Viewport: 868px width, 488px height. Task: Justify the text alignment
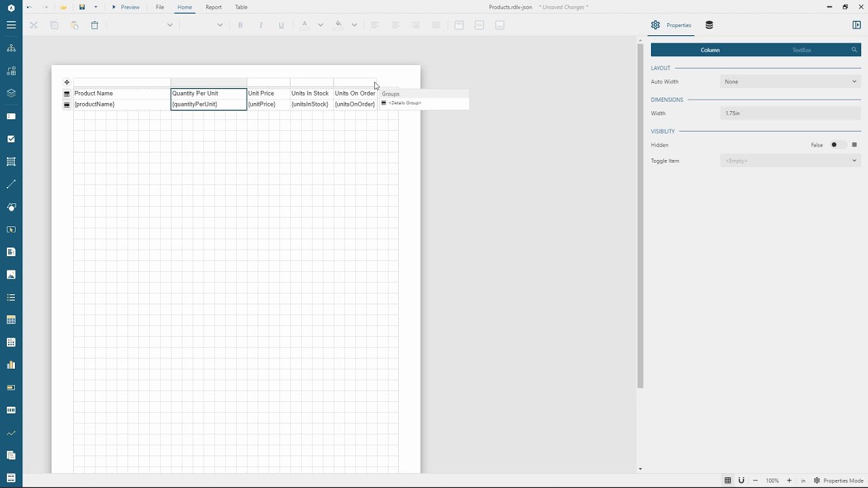pyautogui.click(x=436, y=25)
